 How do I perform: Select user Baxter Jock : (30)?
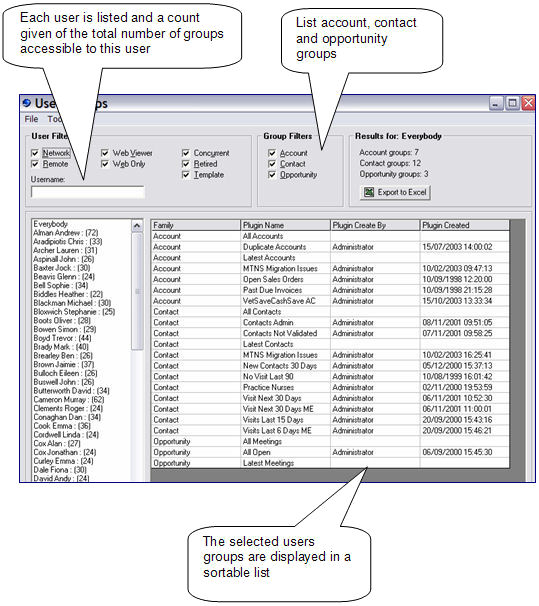pos(62,268)
